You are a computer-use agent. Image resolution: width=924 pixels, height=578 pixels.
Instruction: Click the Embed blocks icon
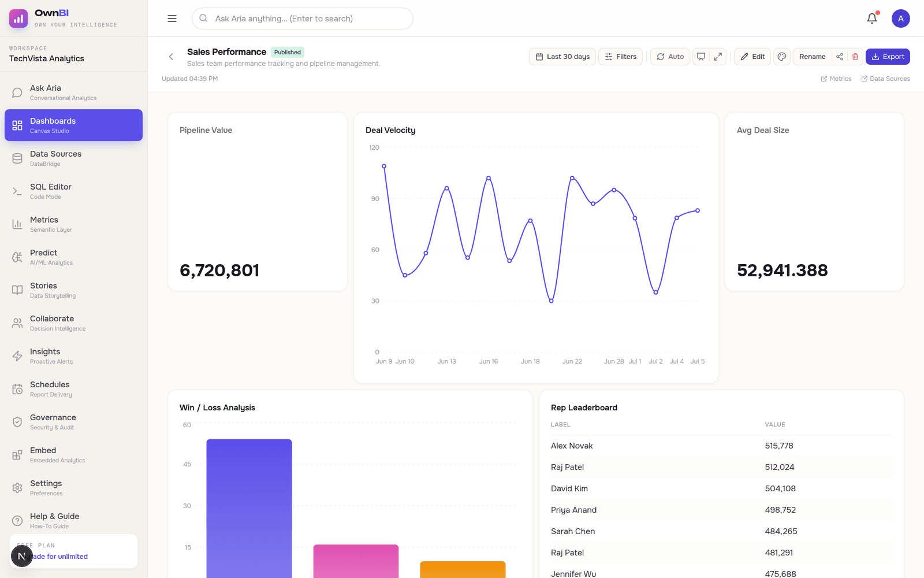click(17, 455)
